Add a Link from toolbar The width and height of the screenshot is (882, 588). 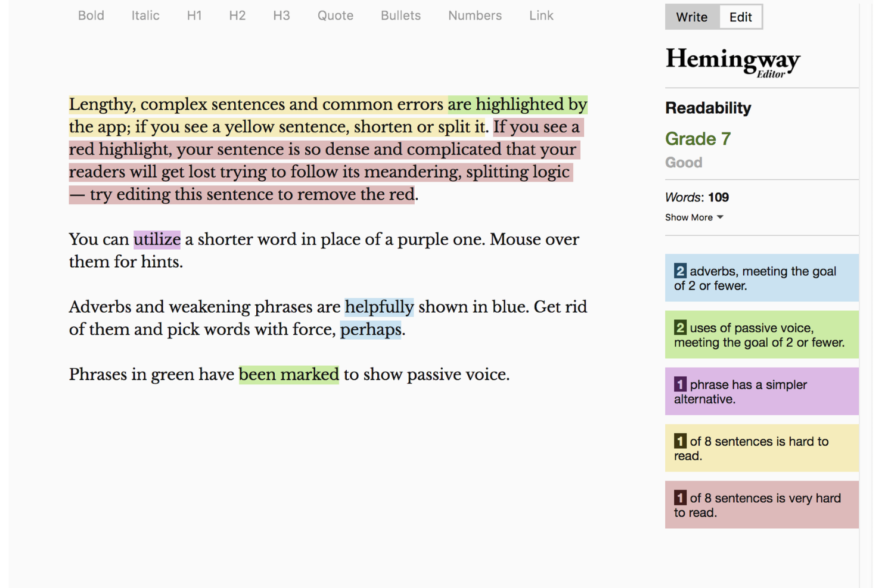[541, 15]
